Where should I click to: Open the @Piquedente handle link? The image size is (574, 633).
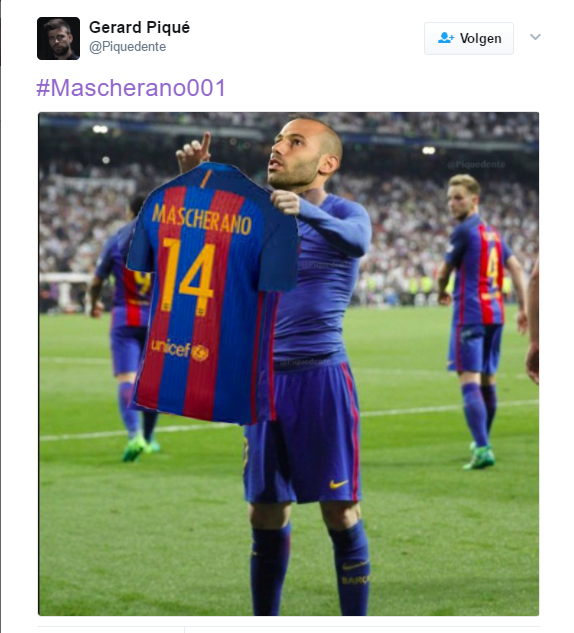click(128, 47)
